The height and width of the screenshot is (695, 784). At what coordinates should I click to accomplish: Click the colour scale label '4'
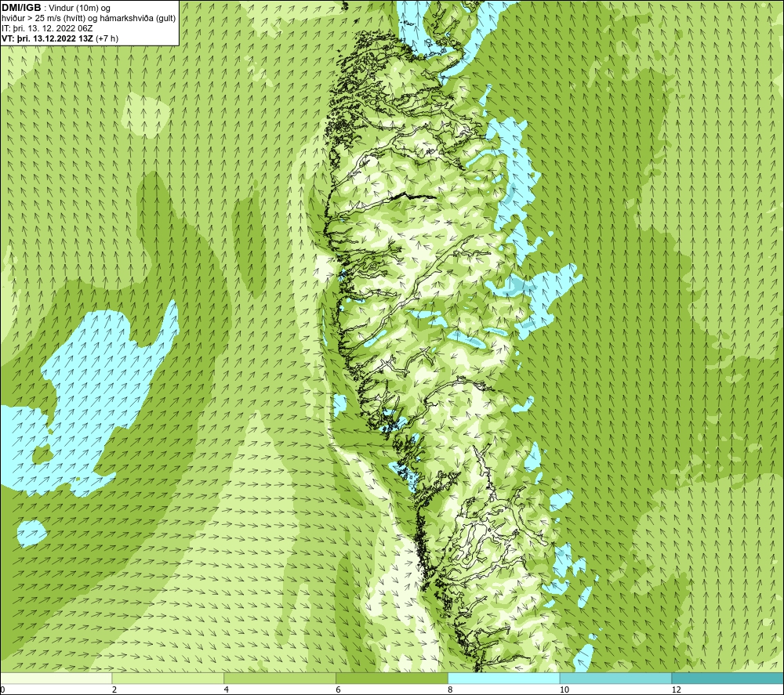tap(227, 690)
